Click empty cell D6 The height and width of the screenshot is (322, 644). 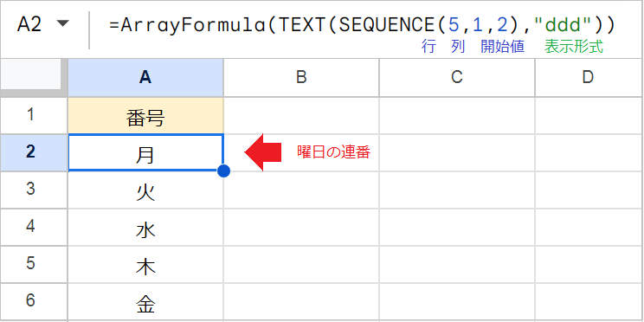click(589, 302)
